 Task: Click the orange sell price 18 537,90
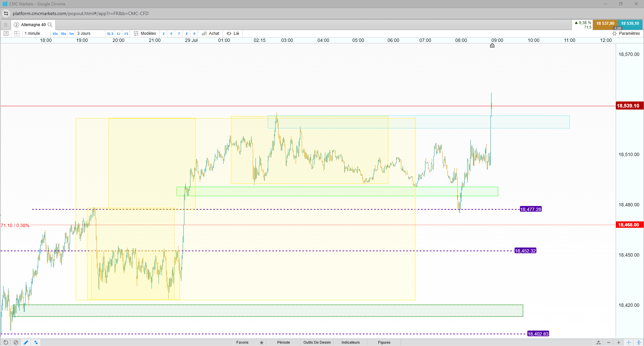(605, 24)
